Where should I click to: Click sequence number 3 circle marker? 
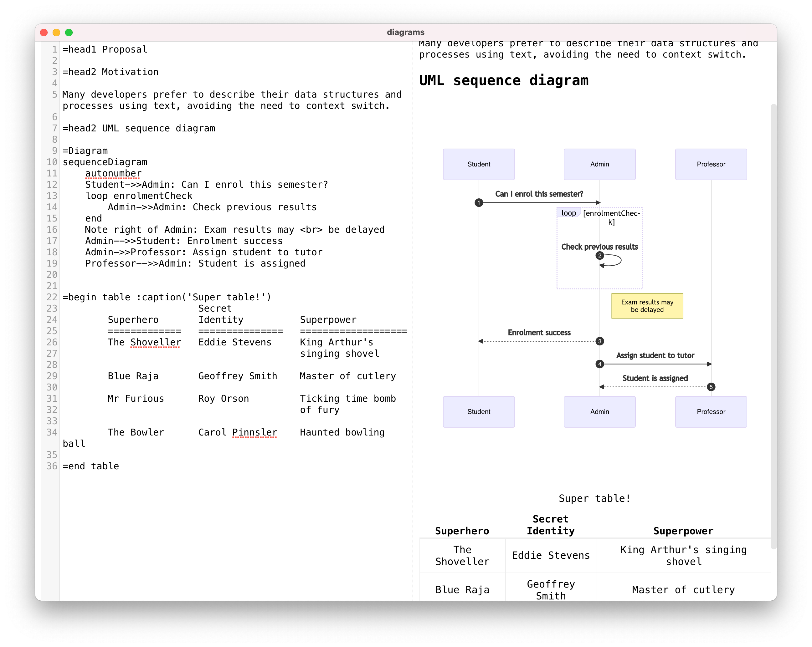[599, 341]
